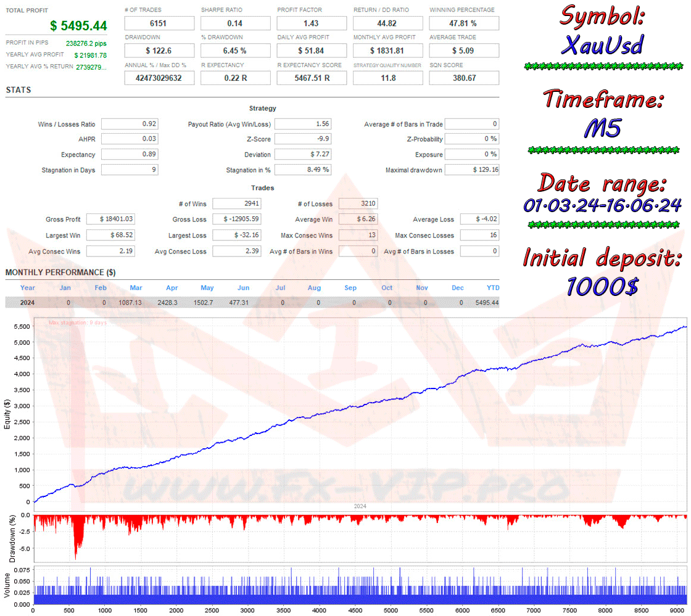
Task: Click the Gross Profit value box
Action: click(x=110, y=220)
